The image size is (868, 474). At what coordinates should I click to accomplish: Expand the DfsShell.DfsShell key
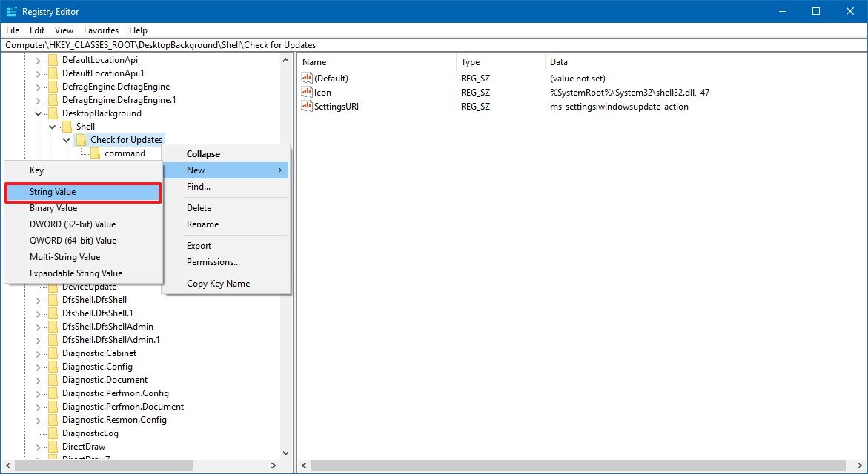tap(36, 299)
